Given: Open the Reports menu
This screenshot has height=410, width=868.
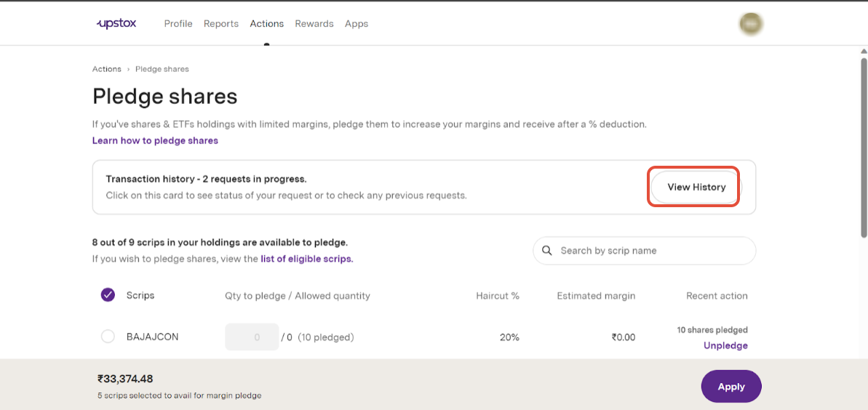Looking at the screenshot, I should point(221,24).
